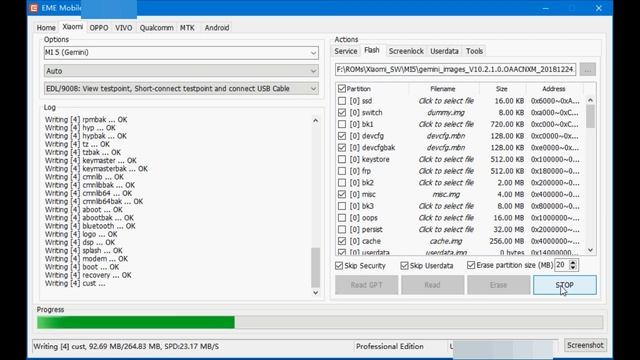Screen dimensions: 640x360
Task: Select file for ssd partition
Action: (x=446, y=100)
